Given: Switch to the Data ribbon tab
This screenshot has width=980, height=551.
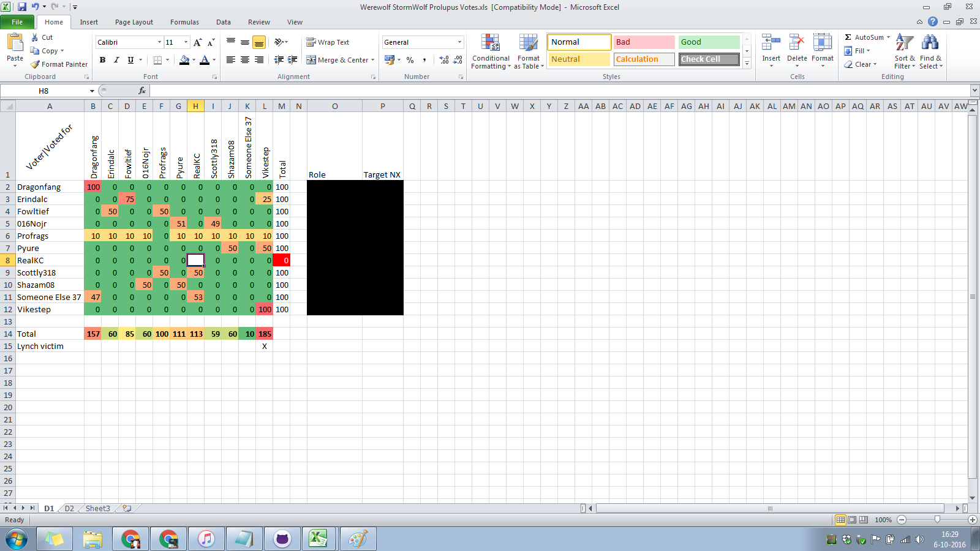Looking at the screenshot, I should (224, 22).
